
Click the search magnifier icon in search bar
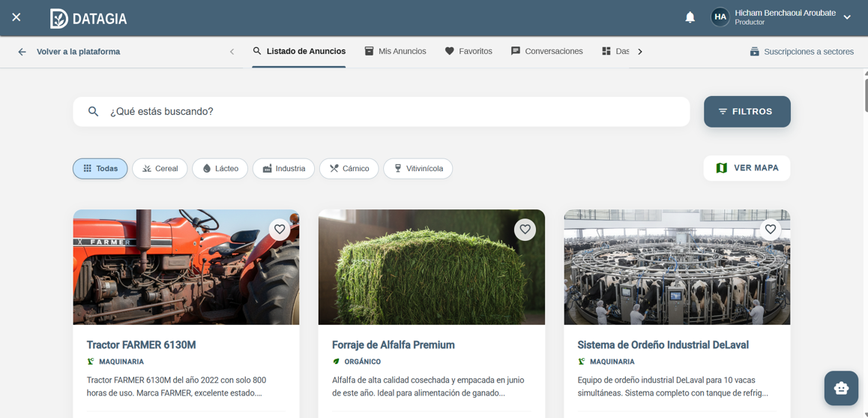(93, 111)
